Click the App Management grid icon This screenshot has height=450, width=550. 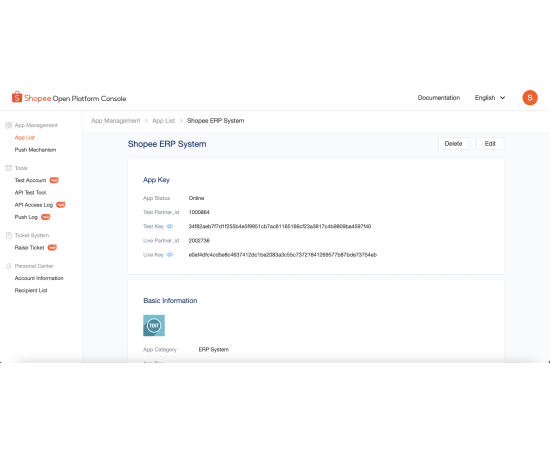pos(9,125)
